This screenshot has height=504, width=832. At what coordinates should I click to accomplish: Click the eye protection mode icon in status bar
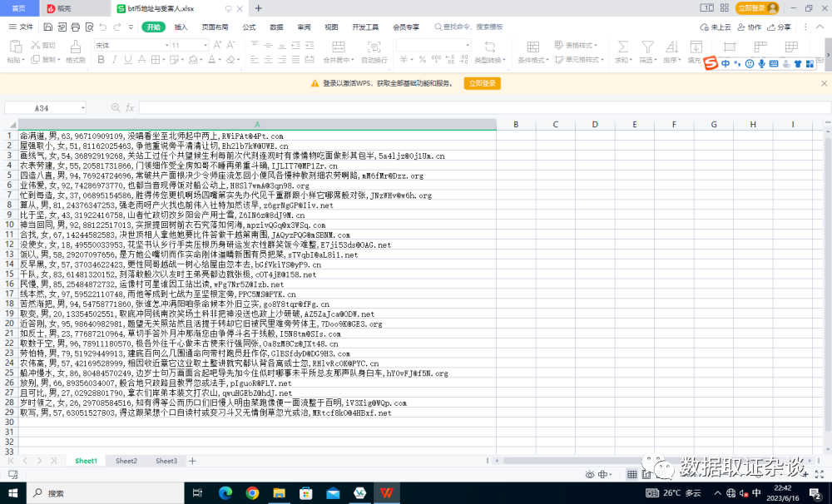(x=589, y=474)
